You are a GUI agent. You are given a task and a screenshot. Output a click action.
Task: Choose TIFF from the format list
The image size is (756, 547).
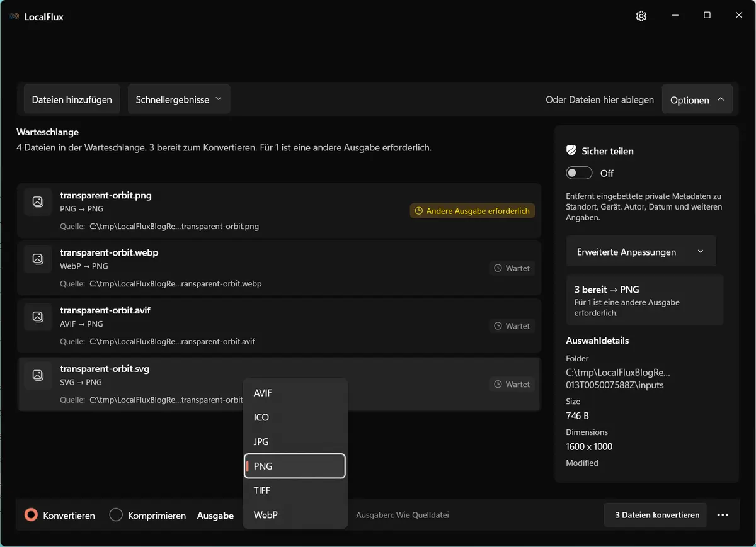(295, 490)
